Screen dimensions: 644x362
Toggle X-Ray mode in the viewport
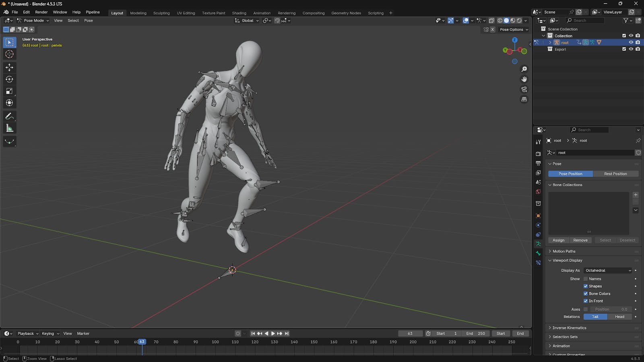[491, 21]
